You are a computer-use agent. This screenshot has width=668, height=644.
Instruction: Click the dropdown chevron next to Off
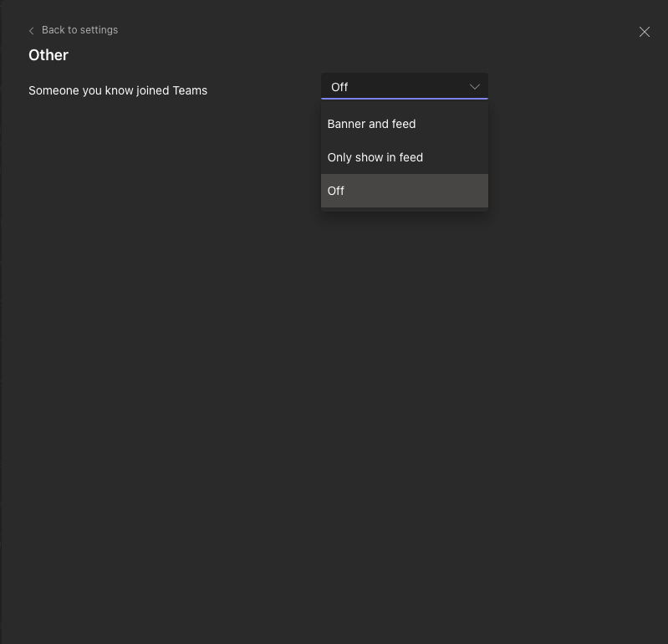tap(475, 87)
